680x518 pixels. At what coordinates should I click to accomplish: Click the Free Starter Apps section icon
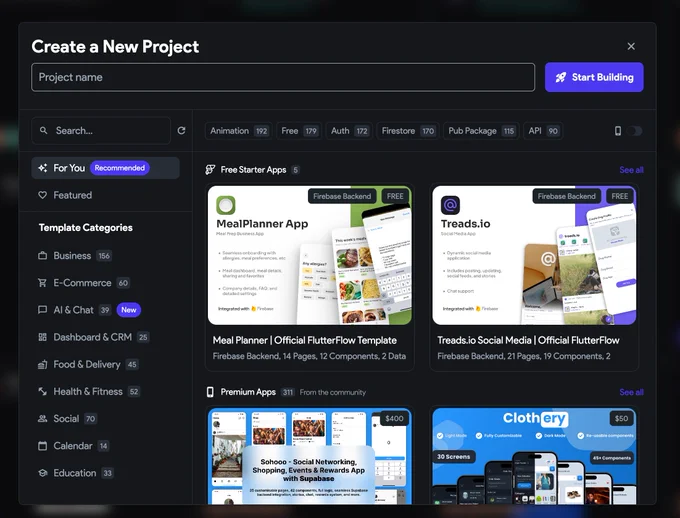[x=210, y=170]
